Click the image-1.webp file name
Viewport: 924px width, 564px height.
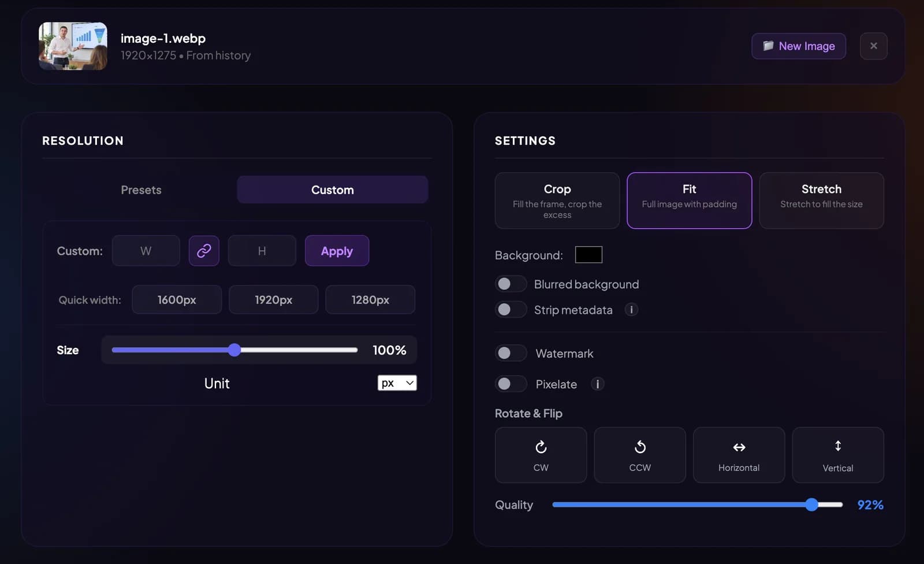[163, 38]
